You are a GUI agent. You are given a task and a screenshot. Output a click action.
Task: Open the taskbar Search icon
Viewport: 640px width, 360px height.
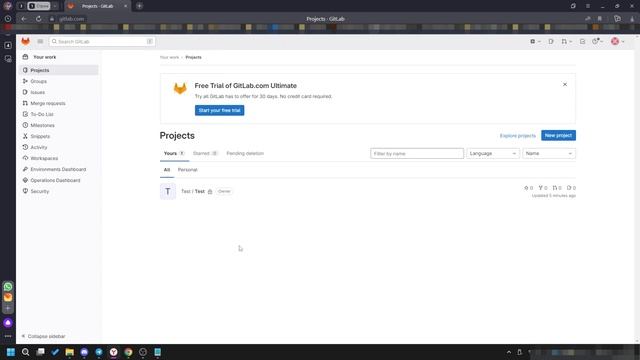point(25,352)
